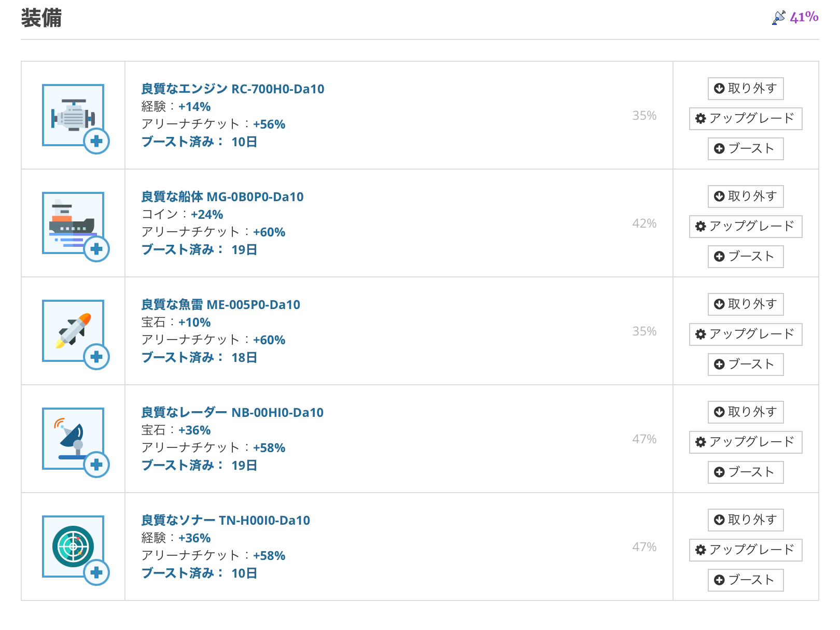Click the 41% syringe boost indicator
Viewport: 840px width, 630px height.
[795, 18]
